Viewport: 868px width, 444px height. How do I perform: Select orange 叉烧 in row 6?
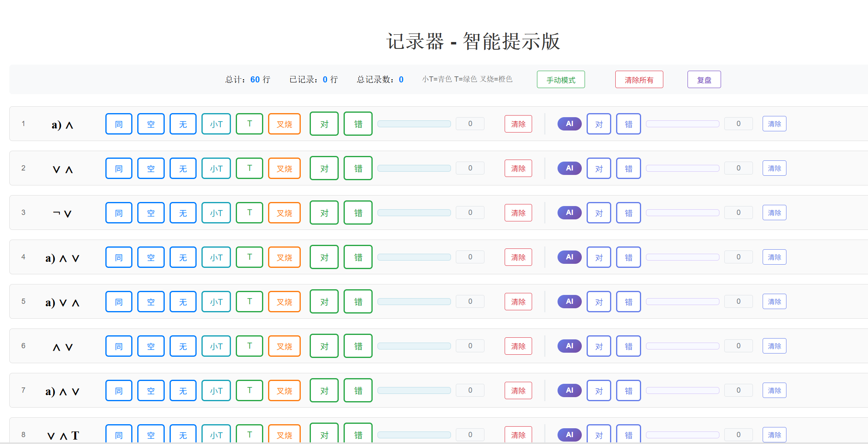tap(284, 346)
